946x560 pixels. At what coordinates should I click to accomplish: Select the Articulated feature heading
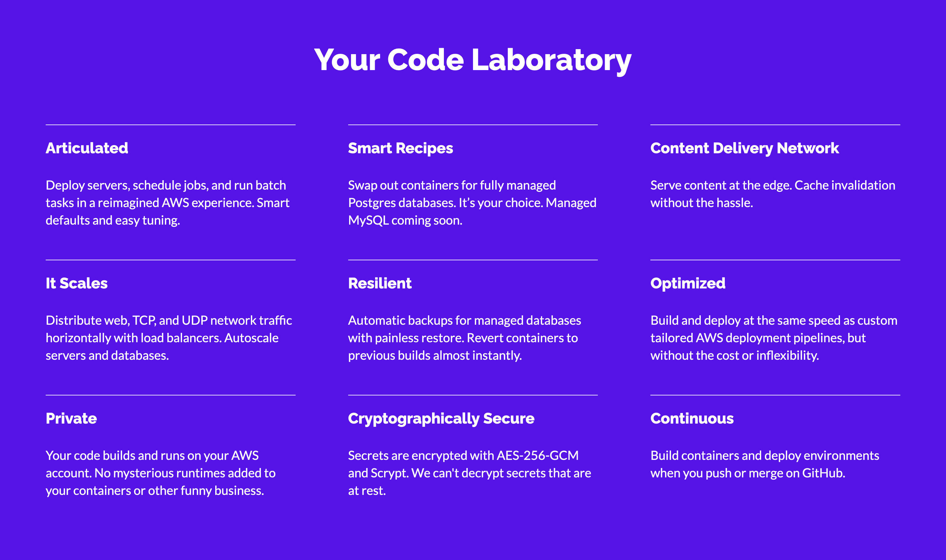point(87,148)
